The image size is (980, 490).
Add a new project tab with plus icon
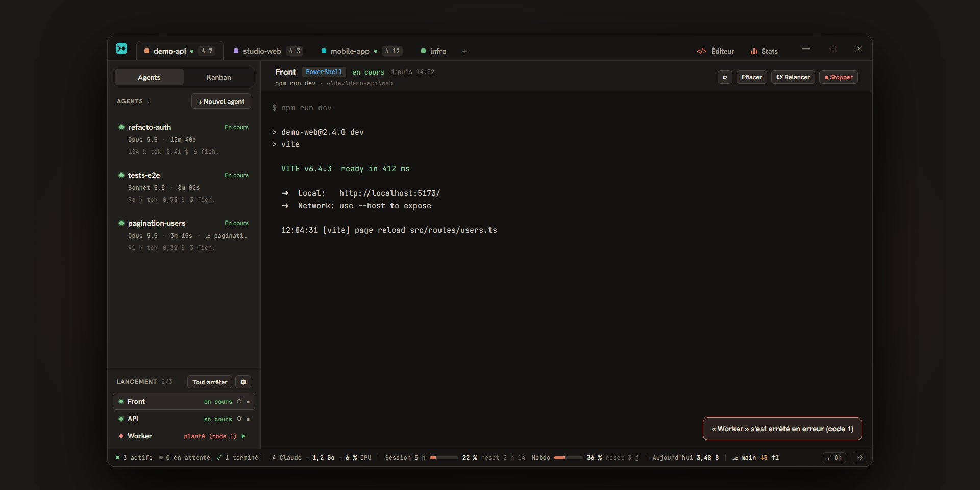pos(464,52)
